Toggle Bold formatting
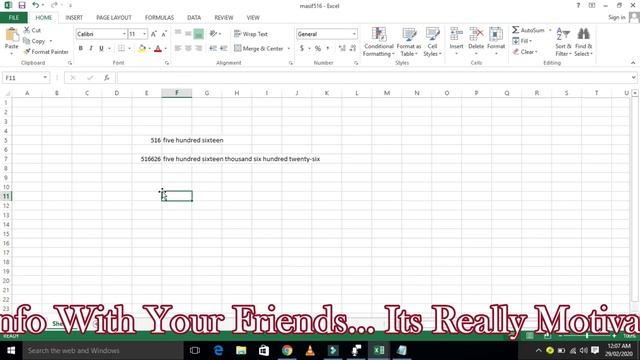 click(80, 48)
